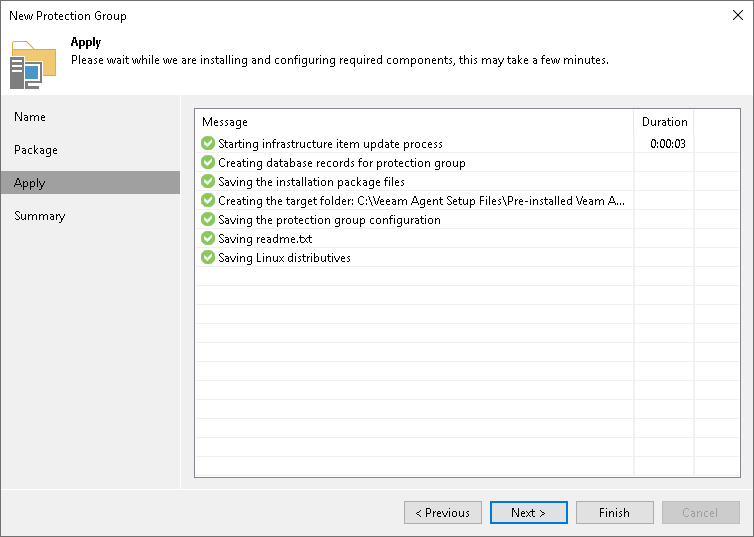Select 'Starting infrastructure item update process' row
The height and width of the screenshot is (537, 754).
[467, 143]
